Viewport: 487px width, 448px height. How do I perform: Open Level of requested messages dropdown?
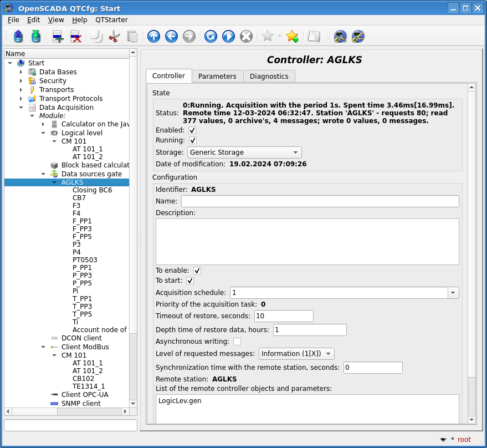click(296, 354)
